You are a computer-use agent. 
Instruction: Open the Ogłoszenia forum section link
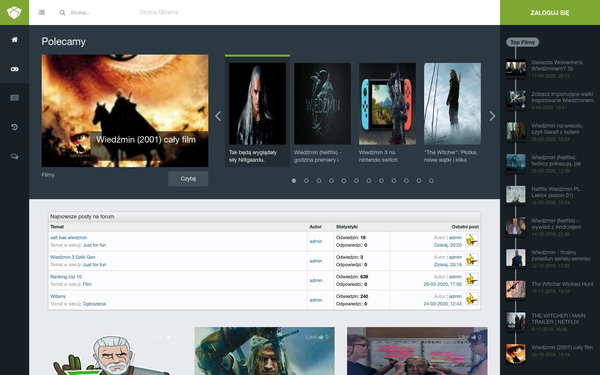click(94, 304)
